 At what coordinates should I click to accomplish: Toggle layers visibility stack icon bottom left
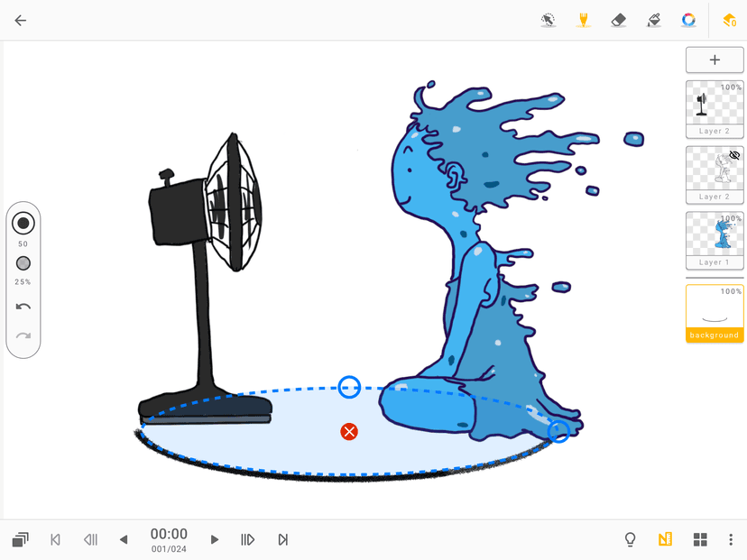[19, 538]
